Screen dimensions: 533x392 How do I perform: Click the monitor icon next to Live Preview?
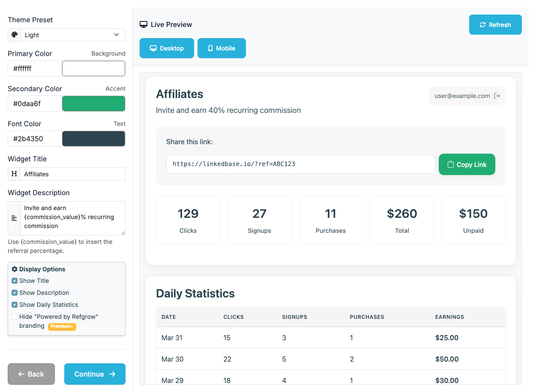[143, 24]
